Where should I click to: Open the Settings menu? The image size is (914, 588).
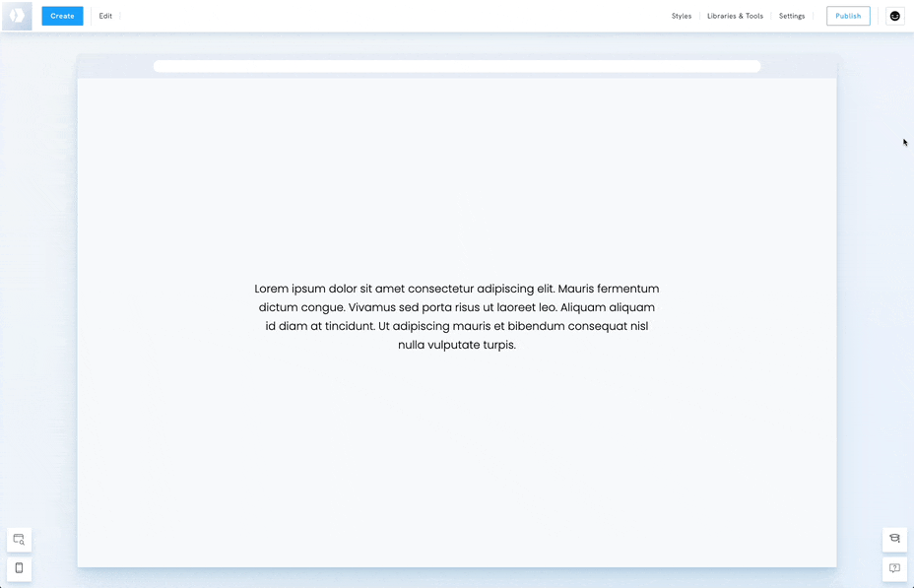point(792,16)
